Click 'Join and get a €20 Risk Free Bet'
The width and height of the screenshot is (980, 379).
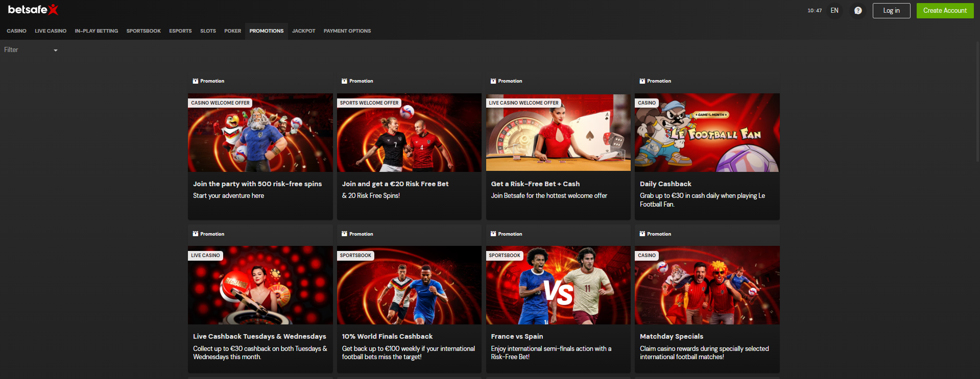click(x=395, y=184)
